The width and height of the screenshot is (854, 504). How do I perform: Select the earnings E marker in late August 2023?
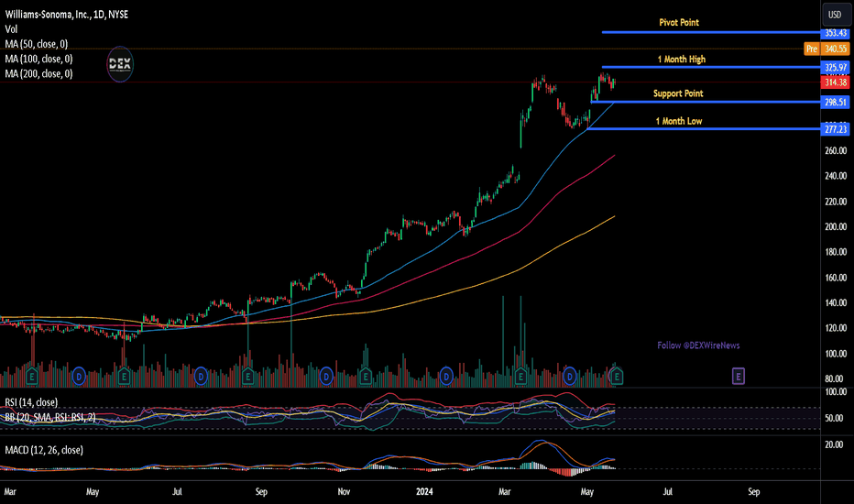(x=247, y=376)
